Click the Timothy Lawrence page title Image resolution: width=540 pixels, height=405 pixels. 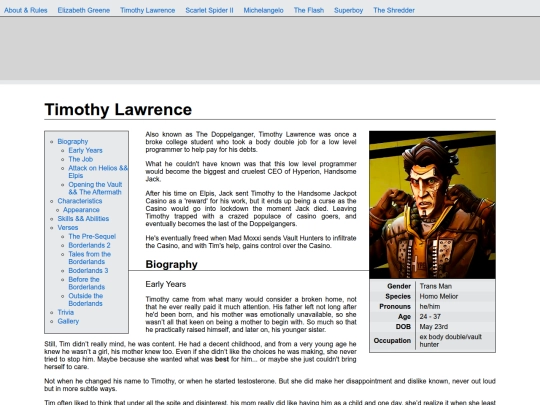[x=118, y=110]
